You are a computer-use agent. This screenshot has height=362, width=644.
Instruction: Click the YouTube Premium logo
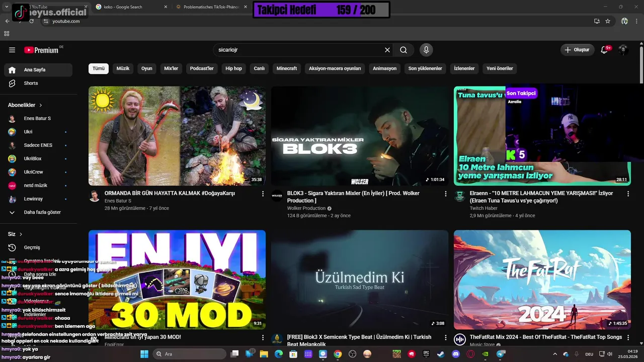42,50
